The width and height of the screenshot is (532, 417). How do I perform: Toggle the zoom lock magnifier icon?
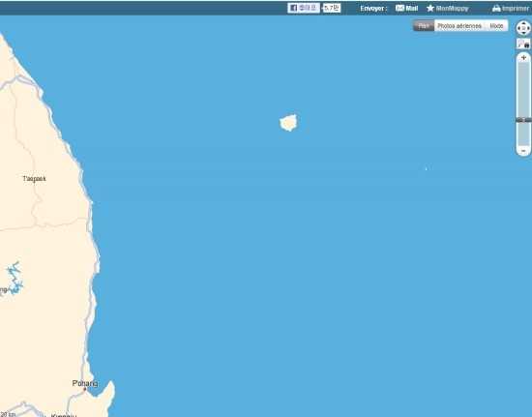523,44
